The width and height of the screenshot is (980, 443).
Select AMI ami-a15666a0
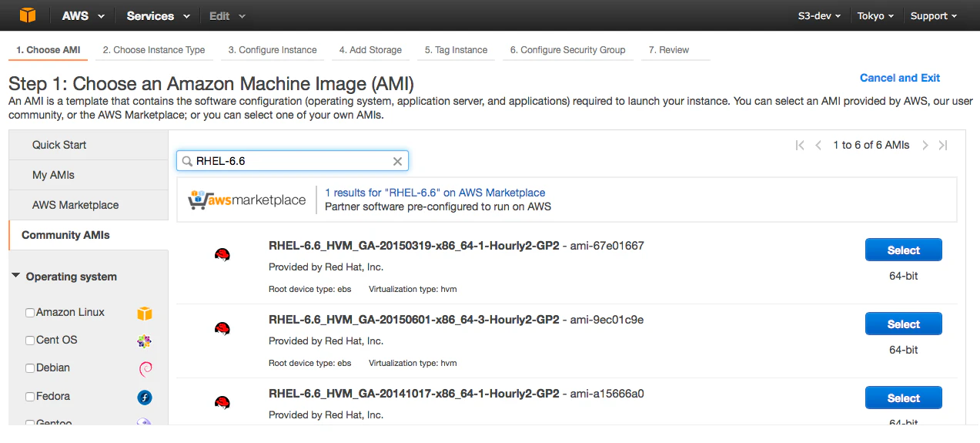coord(904,398)
